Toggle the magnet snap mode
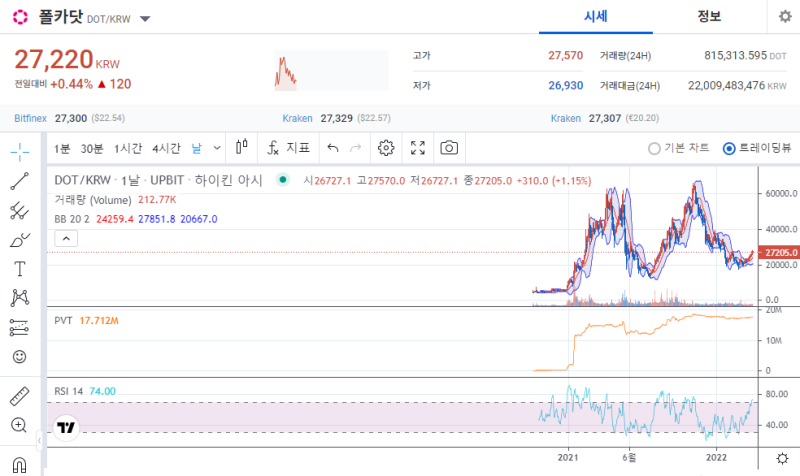The width and height of the screenshot is (800, 476). coord(19,465)
